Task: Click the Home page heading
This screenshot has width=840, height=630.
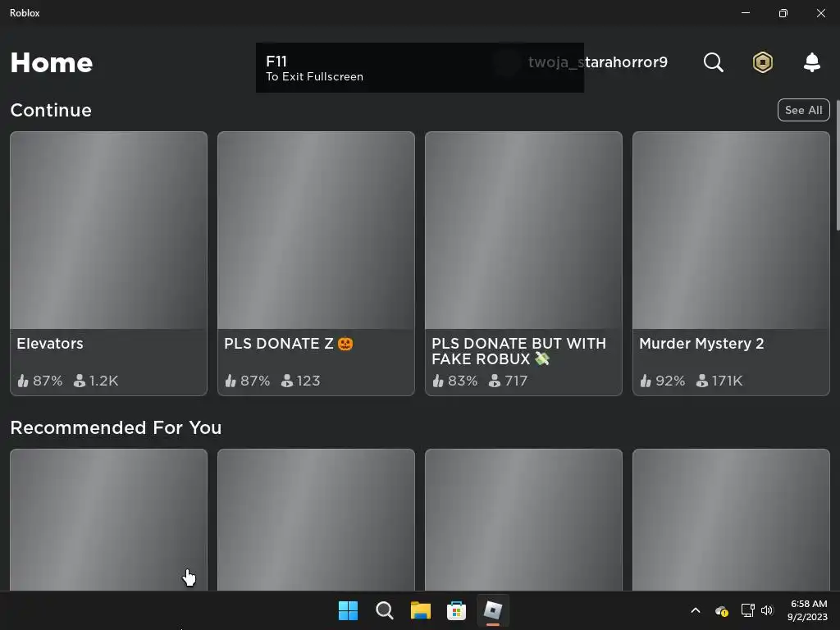Action: coord(52,62)
